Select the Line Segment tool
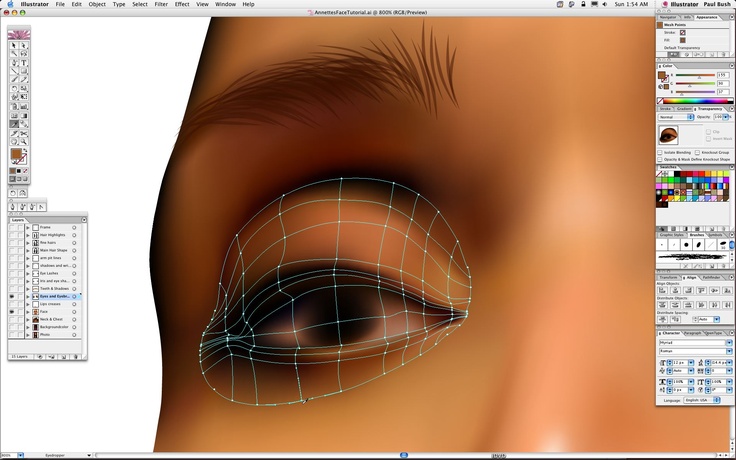The height and width of the screenshot is (460, 736). pos(14,71)
